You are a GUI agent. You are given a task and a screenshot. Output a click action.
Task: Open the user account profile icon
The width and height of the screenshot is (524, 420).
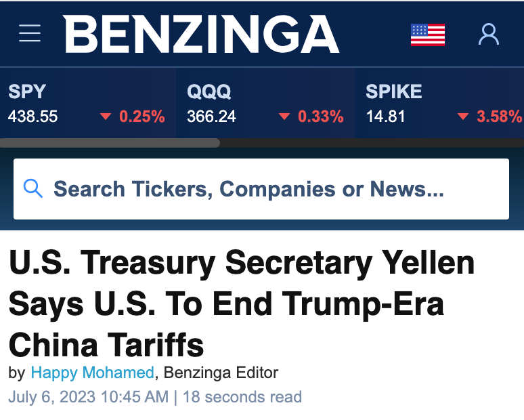[489, 34]
